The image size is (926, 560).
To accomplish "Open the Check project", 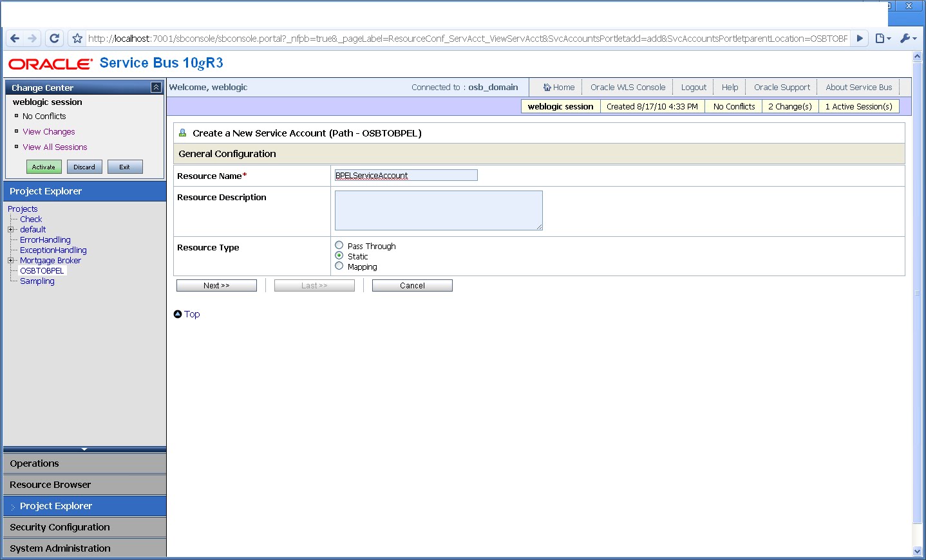I will point(31,219).
